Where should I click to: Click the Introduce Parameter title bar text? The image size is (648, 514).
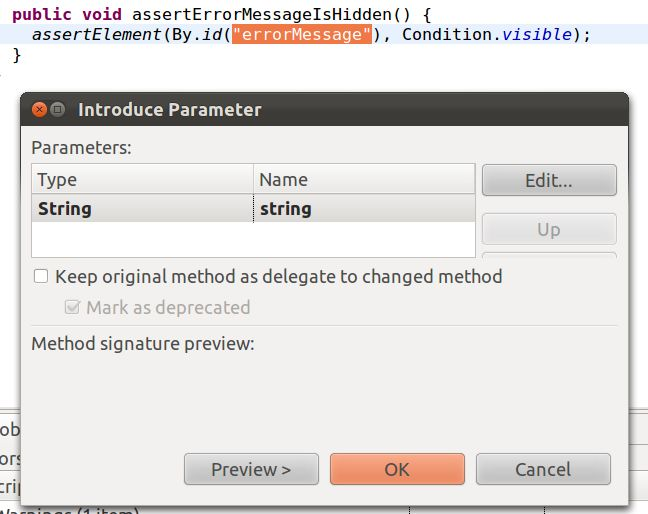pyautogui.click(x=170, y=110)
